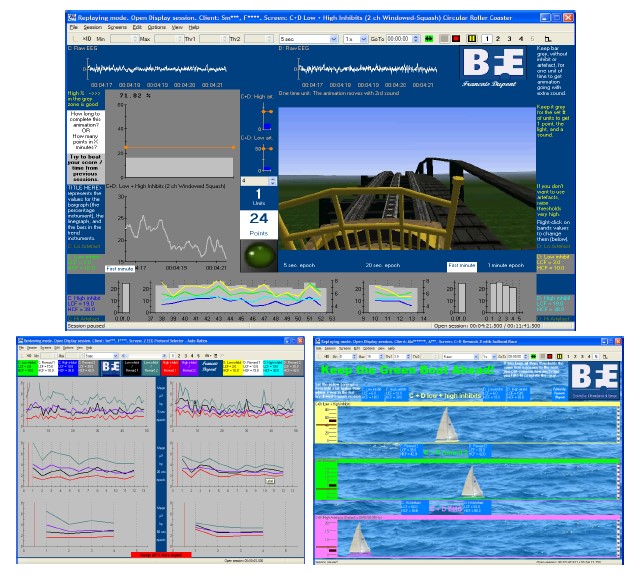
Task: Open the File menu in Roller Coaster window
Action: point(74,27)
